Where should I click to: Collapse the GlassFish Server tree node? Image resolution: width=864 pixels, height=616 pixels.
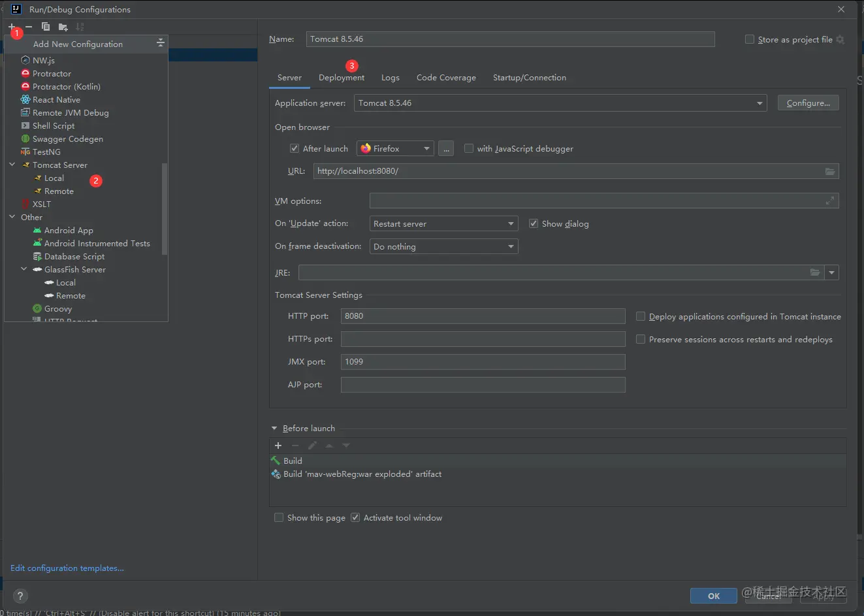pyautogui.click(x=24, y=269)
